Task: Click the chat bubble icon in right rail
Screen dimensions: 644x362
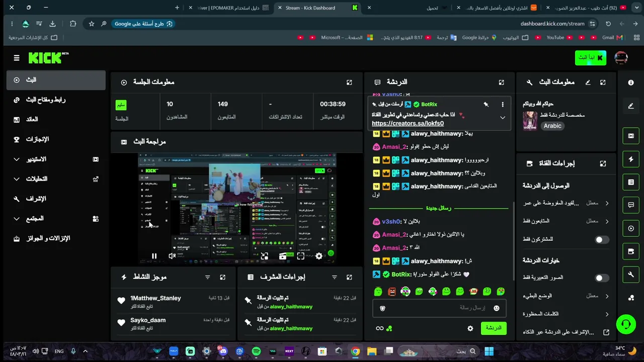Action: [x=631, y=205]
